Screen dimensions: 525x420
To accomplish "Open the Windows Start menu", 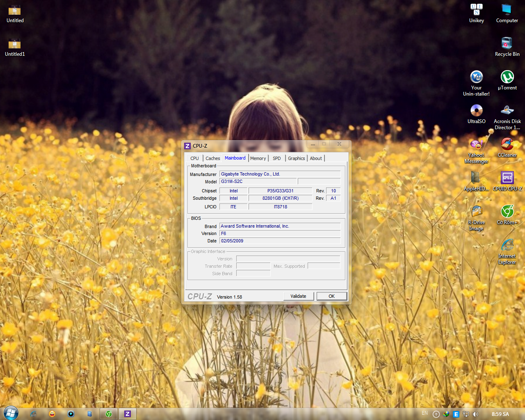I will [x=11, y=413].
